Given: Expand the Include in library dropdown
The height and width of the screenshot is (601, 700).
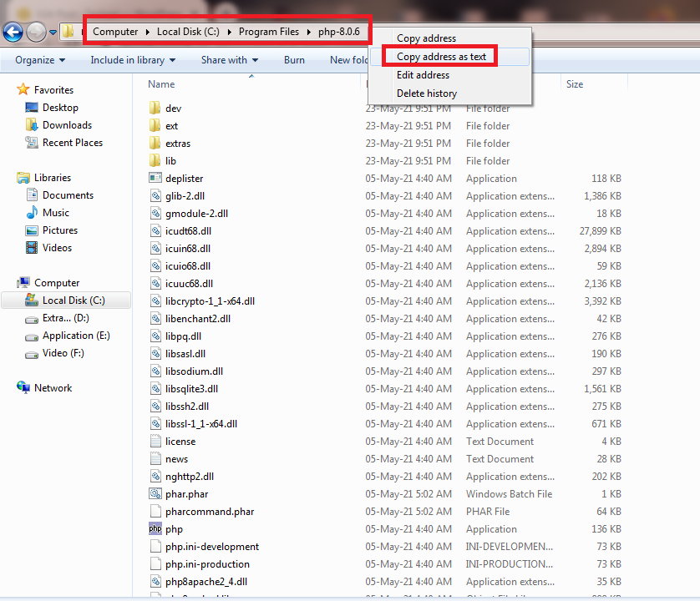Looking at the screenshot, I should [133, 60].
